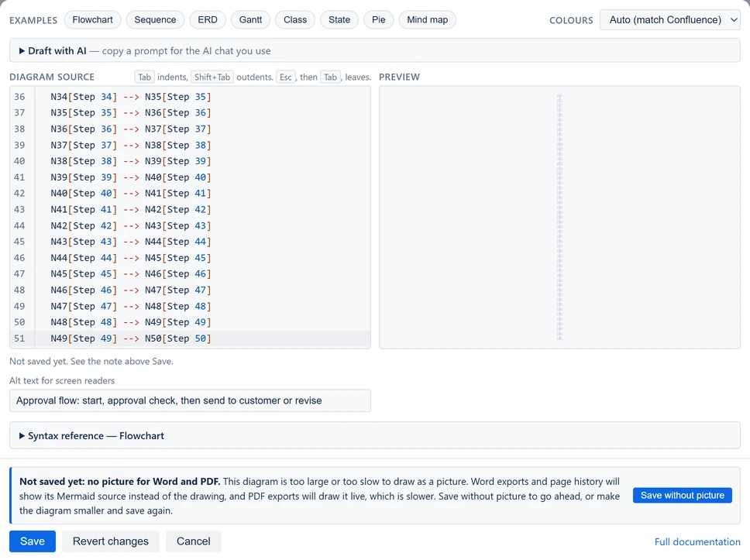This screenshot has height=560, width=750.
Task: Click code line 48 N46 to N47
Action: tap(131, 290)
